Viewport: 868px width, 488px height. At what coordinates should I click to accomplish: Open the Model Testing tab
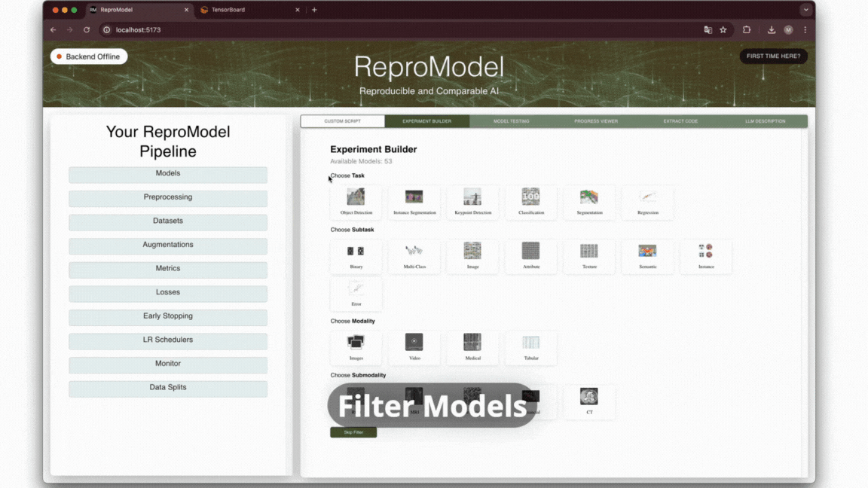pos(512,121)
